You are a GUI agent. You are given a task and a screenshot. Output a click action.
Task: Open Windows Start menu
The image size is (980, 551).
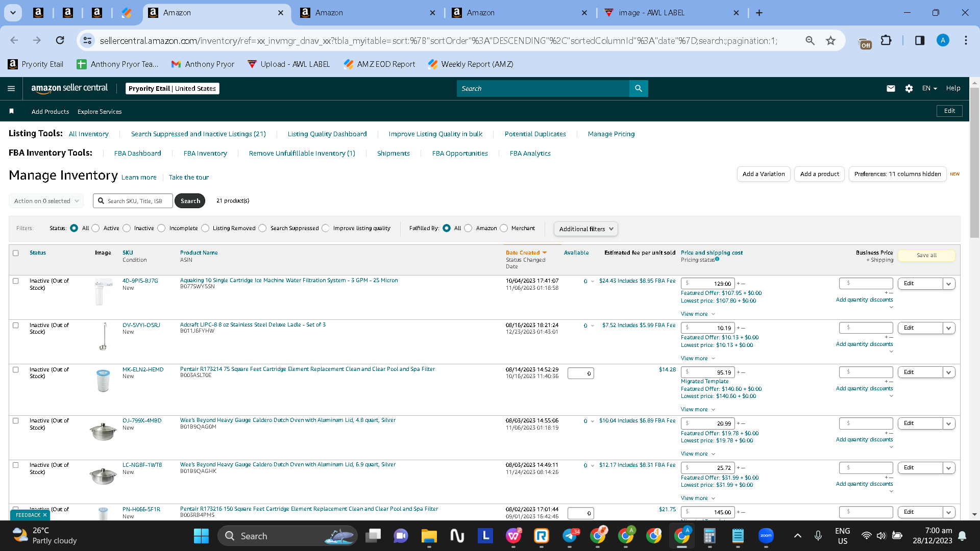click(x=201, y=536)
